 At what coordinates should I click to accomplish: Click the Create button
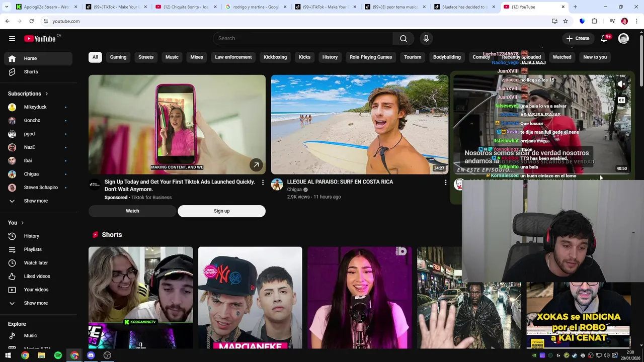[x=578, y=39]
